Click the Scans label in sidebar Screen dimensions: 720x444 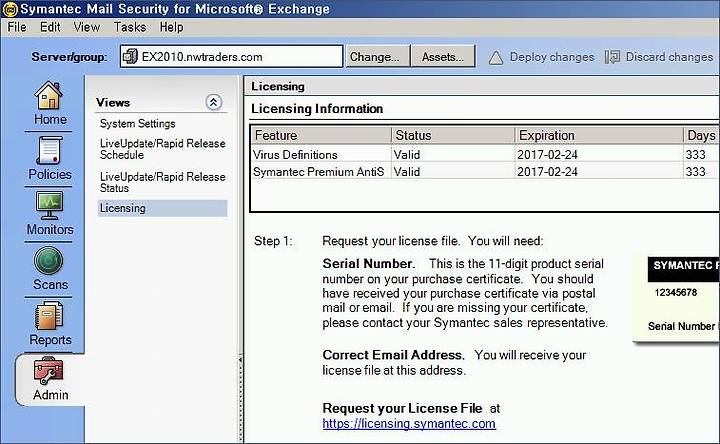[x=50, y=285]
